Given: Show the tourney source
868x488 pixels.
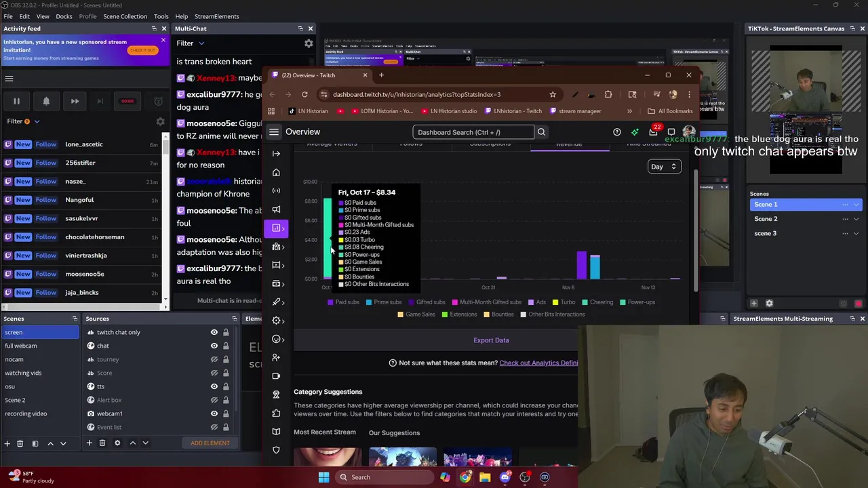Looking at the screenshot, I should click(x=214, y=359).
